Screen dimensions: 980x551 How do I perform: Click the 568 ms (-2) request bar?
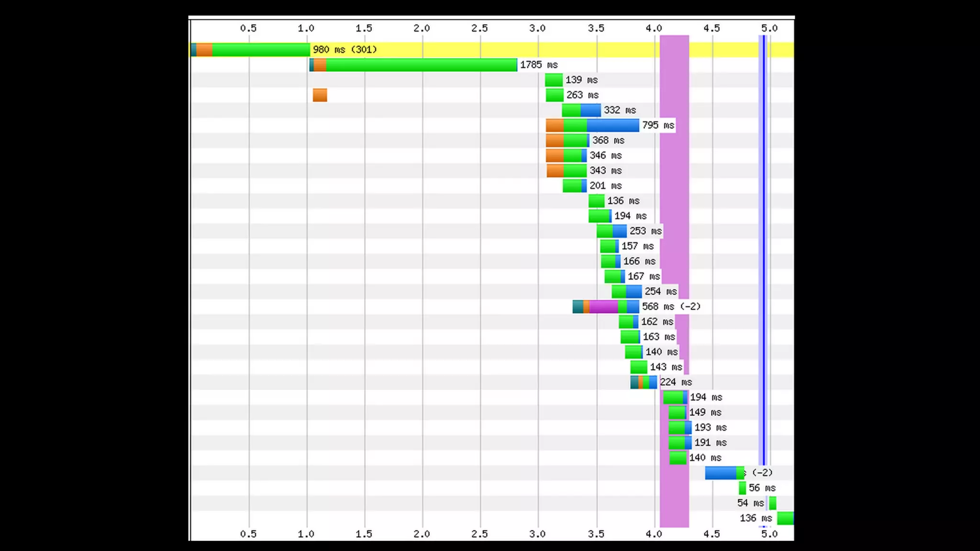(x=606, y=307)
